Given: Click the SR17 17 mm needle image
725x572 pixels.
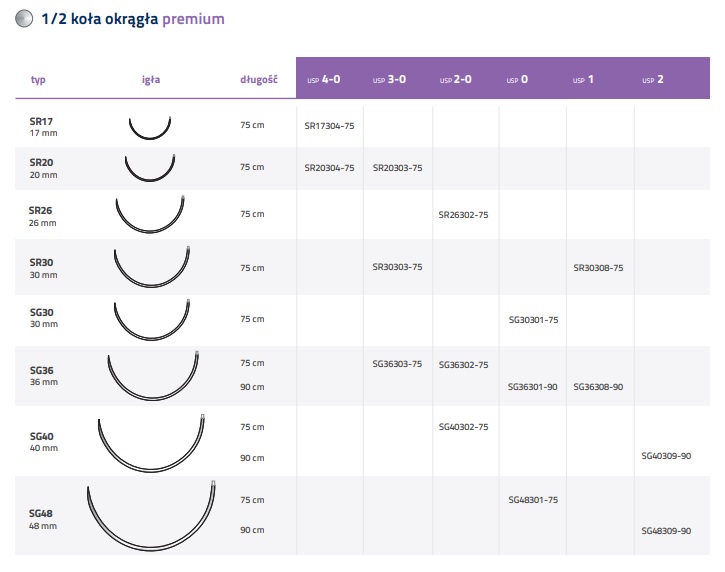Looking at the screenshot, I should click(151, 127).
